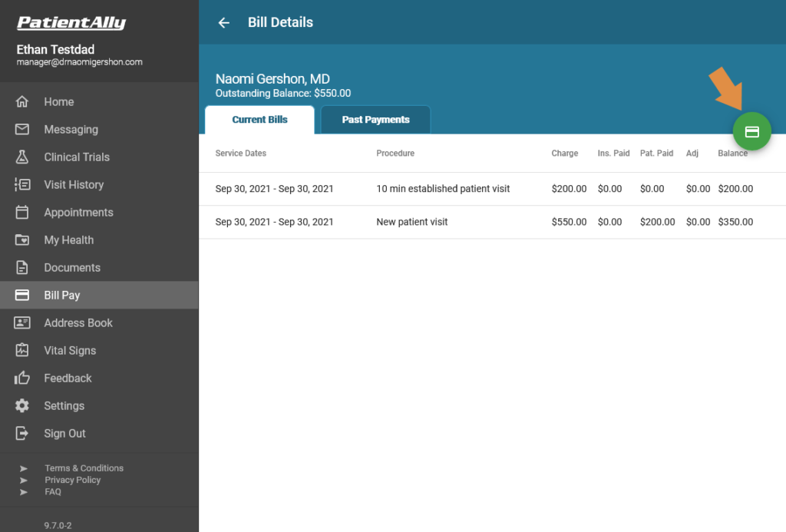The width and height of the screenshot is (786, 532).
Task: Click the Clinical Trials flask icon
Action: [22, 157]
